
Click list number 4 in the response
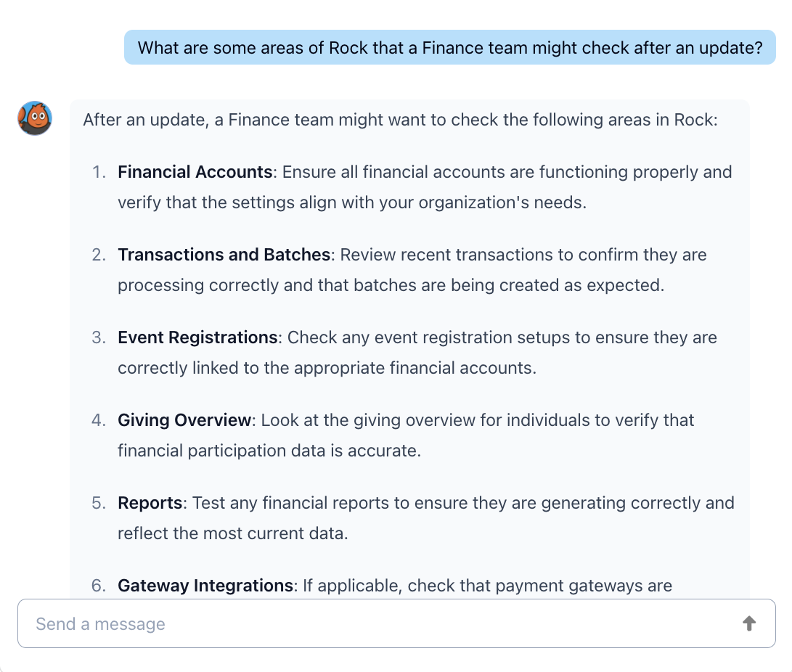click(99, 420)
